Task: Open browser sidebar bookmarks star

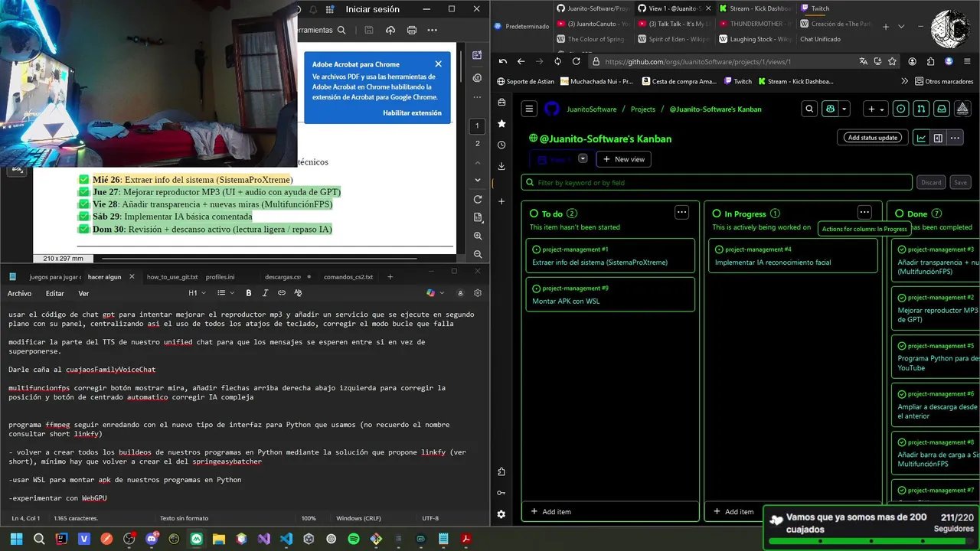Action: [x=501, y=123]
